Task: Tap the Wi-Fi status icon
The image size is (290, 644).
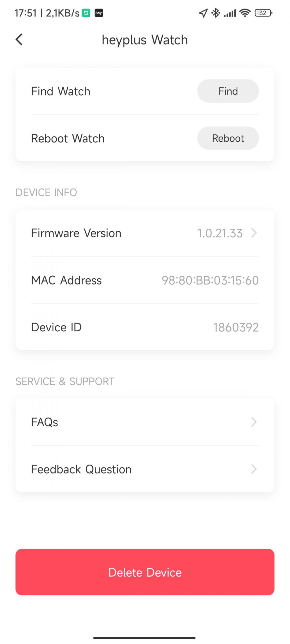Action: coord(245,13)
